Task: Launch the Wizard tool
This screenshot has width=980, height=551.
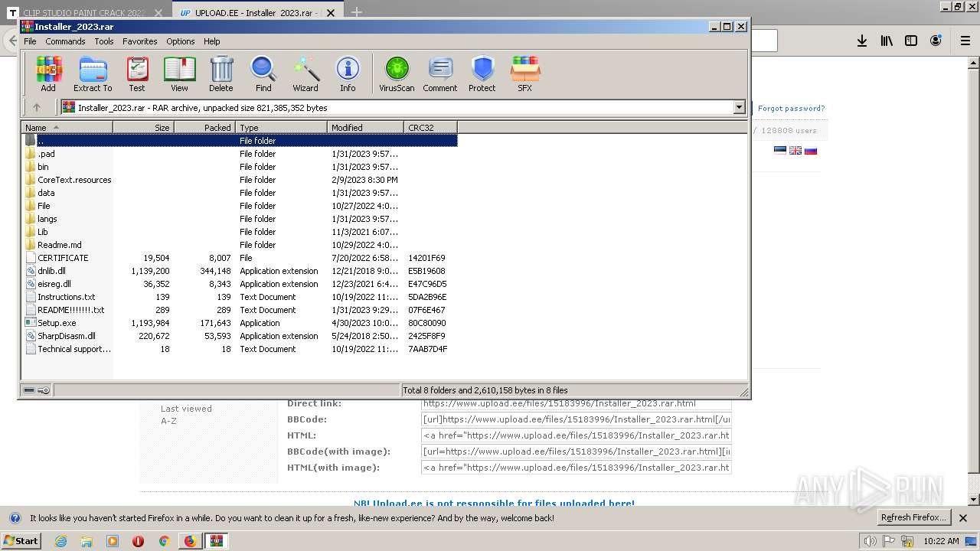Action: [x=305, y=74]
